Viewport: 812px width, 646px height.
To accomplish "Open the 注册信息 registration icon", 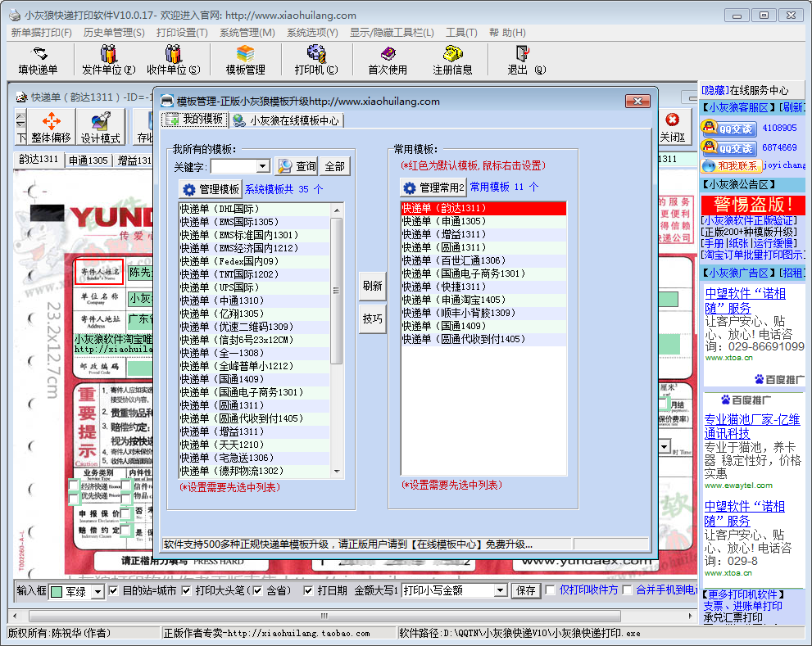I will (x=452, y=60).
